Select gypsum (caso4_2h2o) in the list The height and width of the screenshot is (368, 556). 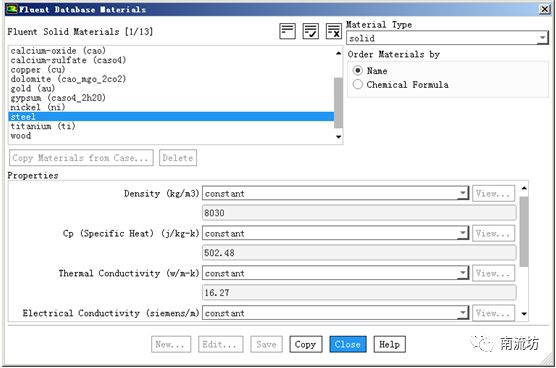(x=171, y=97)
